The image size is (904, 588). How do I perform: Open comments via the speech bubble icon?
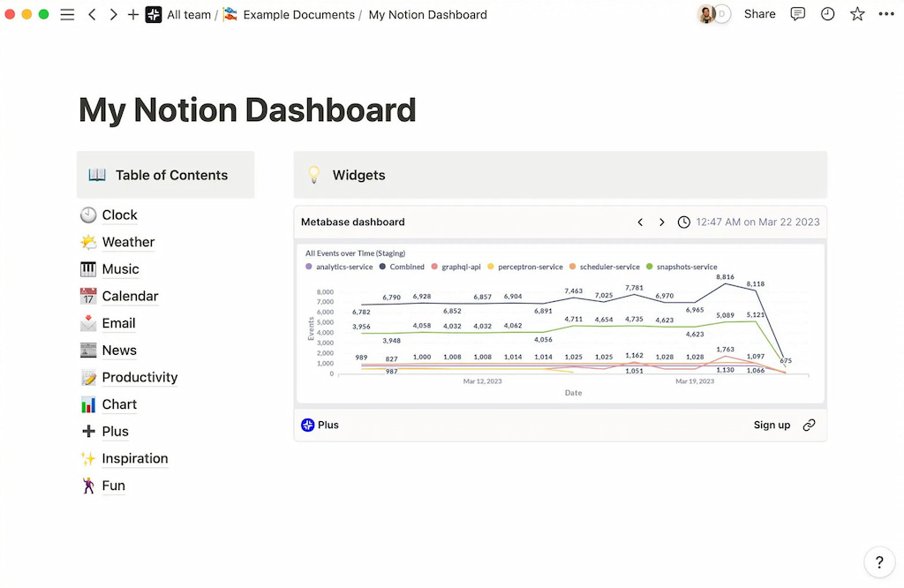point(797,14)
